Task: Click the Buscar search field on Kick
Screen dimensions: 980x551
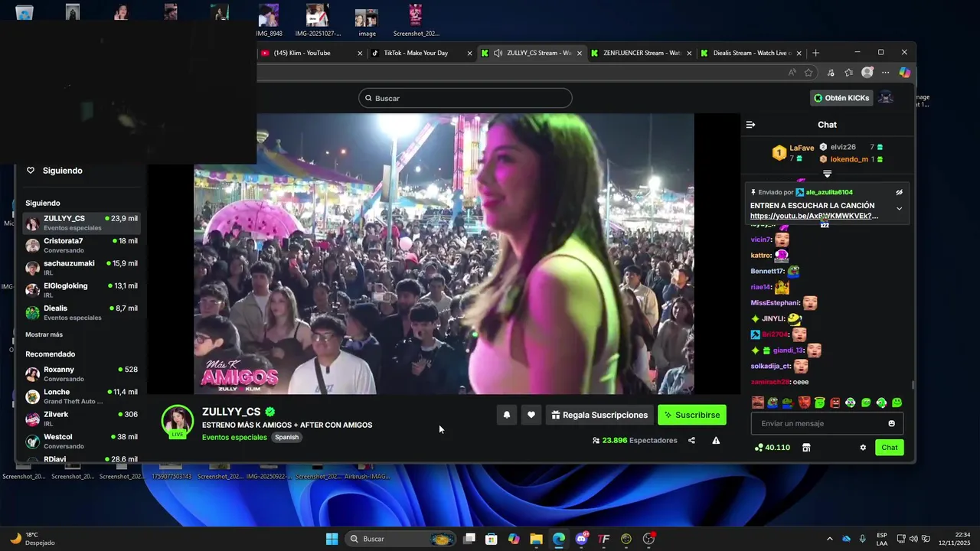Action: tap(465, 98)
